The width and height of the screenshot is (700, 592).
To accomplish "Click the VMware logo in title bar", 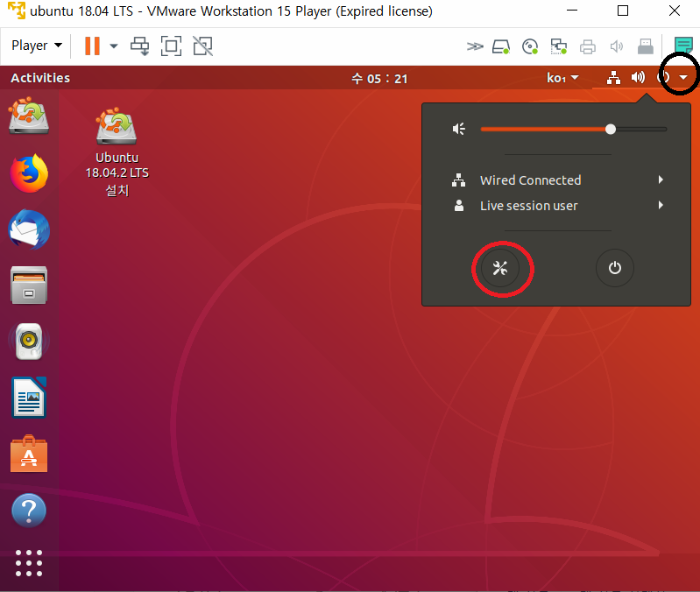I will click(17, 11).
